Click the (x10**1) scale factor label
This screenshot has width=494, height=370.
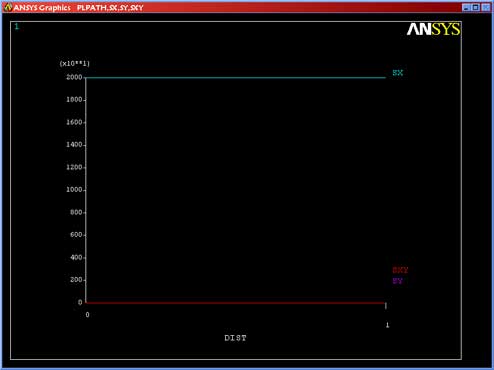pyautogui.click(x=75, y=64)
